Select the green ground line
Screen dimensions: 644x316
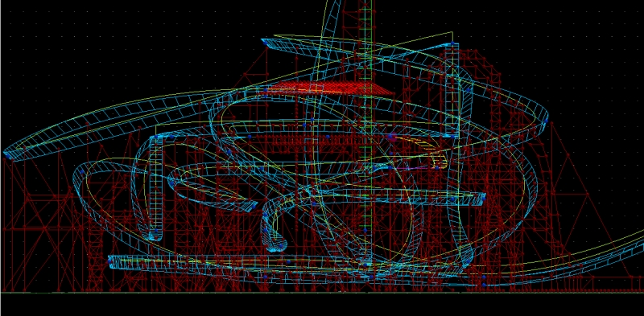click(x=322, y=292)
